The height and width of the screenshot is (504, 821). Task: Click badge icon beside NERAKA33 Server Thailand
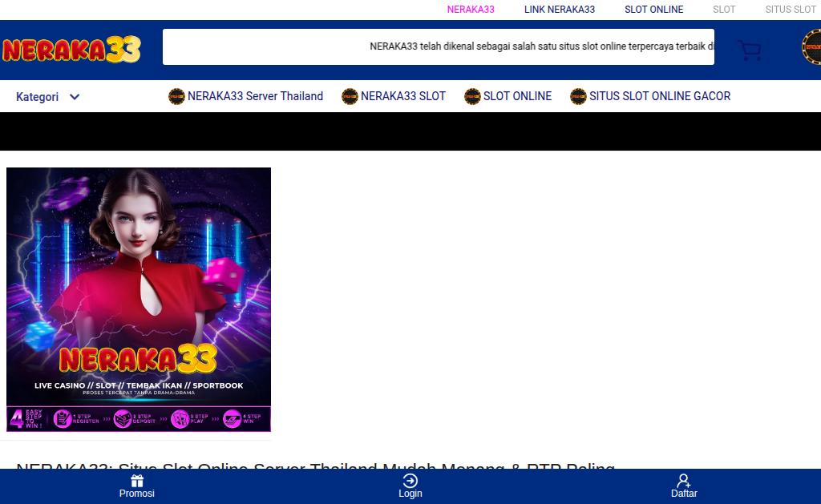click(x=176, y=96)
